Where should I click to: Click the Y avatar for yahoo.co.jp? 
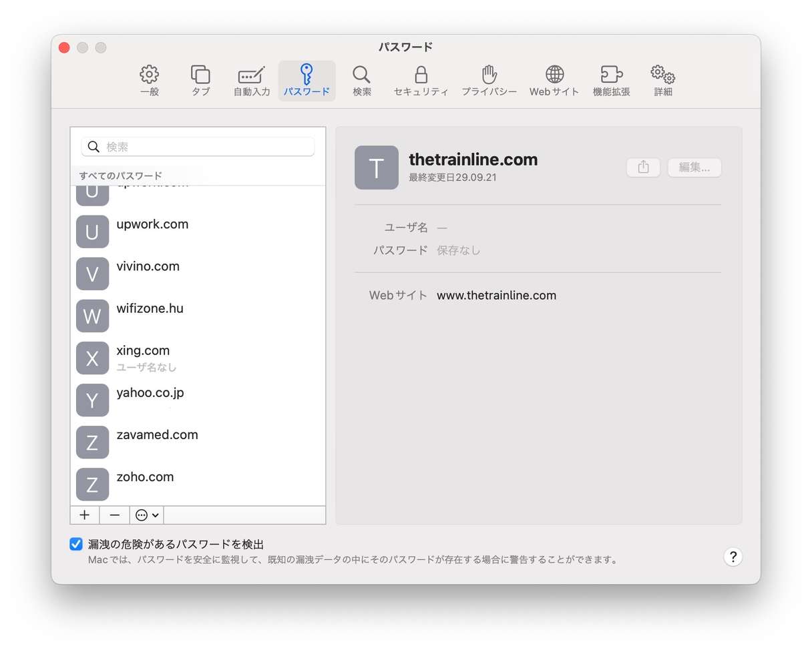pos(92,400)
